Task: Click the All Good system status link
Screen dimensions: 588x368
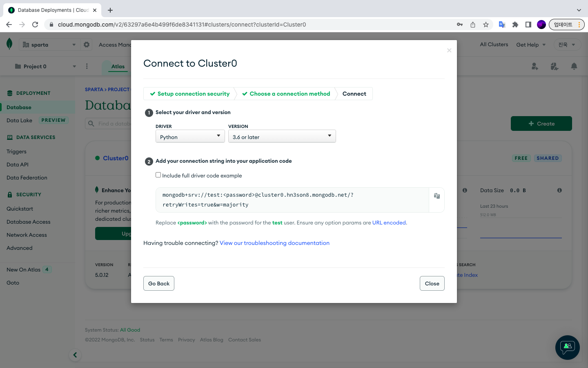Action: (130, 330)
